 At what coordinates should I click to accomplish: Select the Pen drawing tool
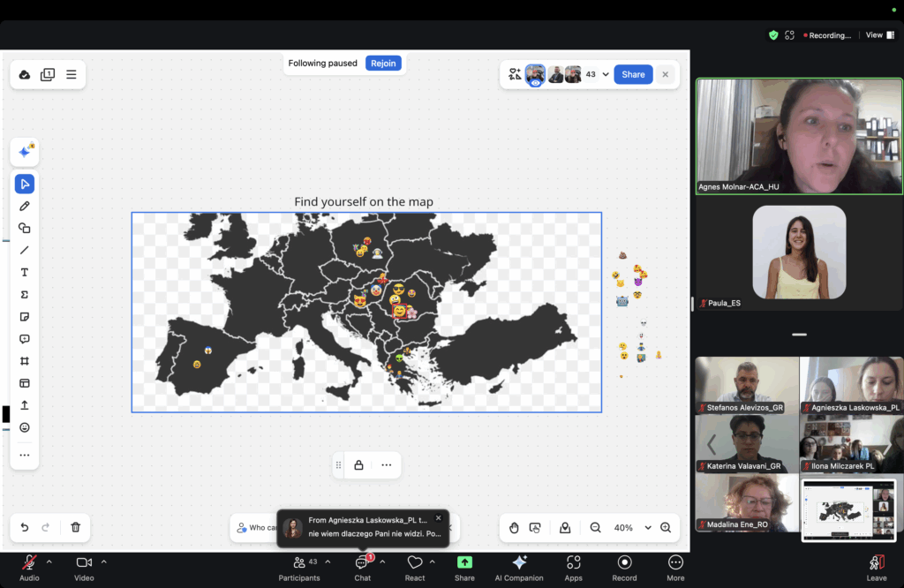pyautogui.click(x=25, y=206)
